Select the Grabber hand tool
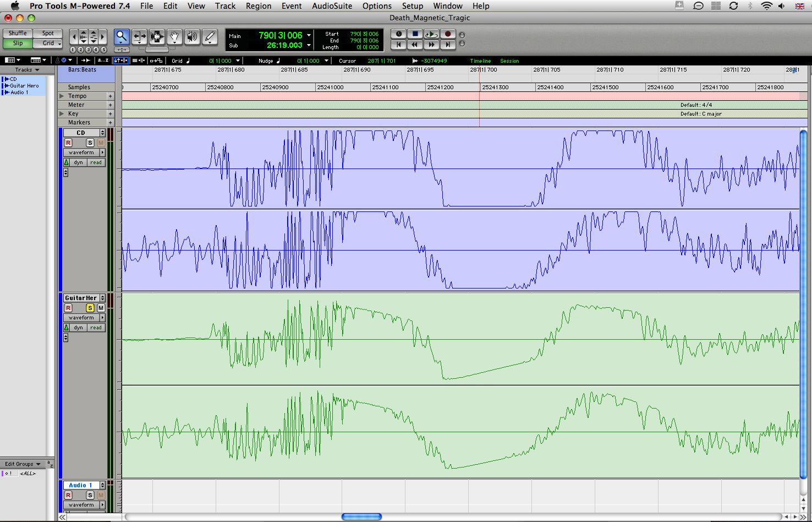Viewport: 812px width, 522px height. click(174, 37)
